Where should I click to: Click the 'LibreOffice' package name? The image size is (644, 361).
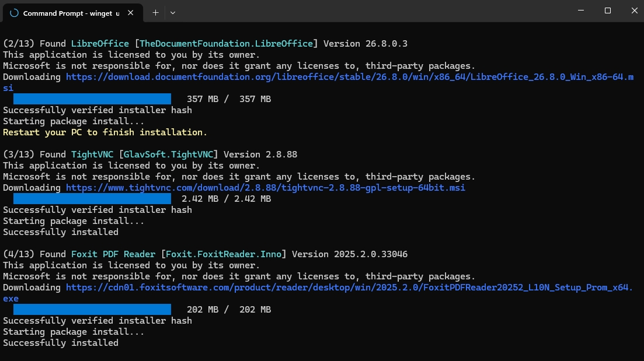pos(100,44)
